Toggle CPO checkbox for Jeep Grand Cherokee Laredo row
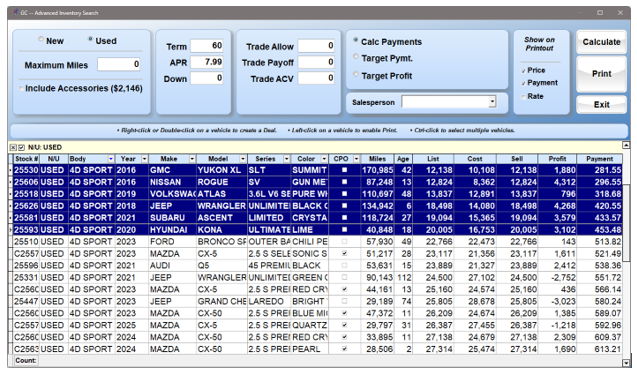Screen dimensions: 637x370 pos(344,301)
